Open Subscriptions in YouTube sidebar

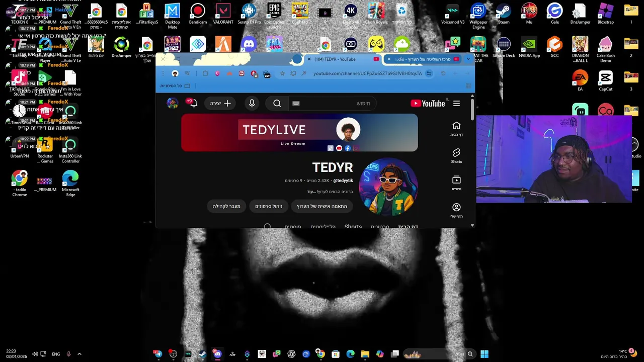point(456,183)
